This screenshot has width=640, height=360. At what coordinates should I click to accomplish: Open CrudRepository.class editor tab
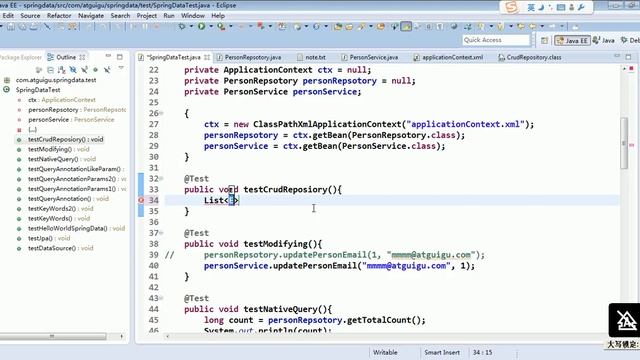[x=529, y=58]
